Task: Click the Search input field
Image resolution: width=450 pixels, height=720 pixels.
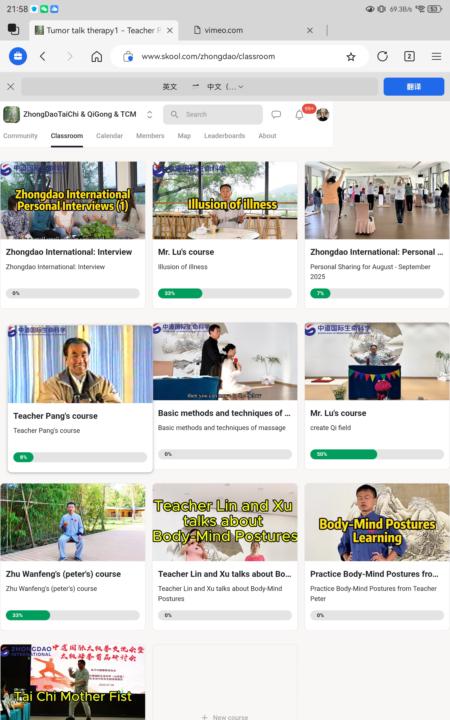Action: tap(213, 114)
